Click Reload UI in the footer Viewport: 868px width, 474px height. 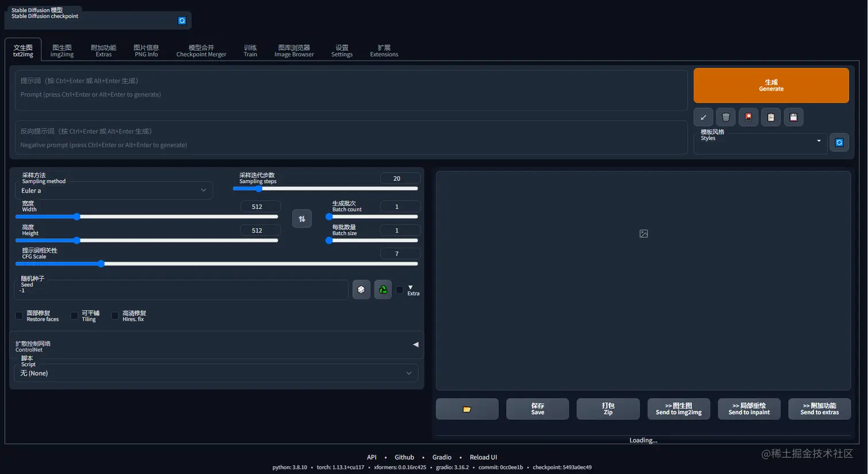click(x=483, y=457)
